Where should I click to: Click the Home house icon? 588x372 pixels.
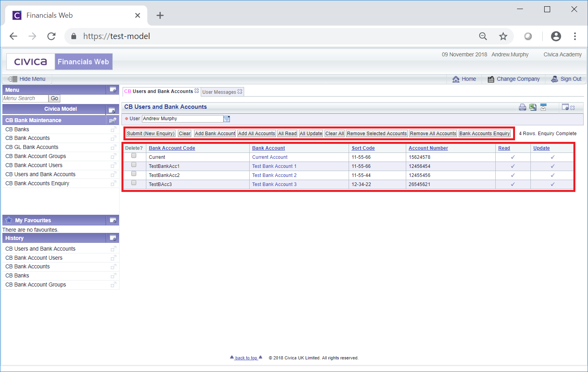pyautogui.click(x=456, y=79)
